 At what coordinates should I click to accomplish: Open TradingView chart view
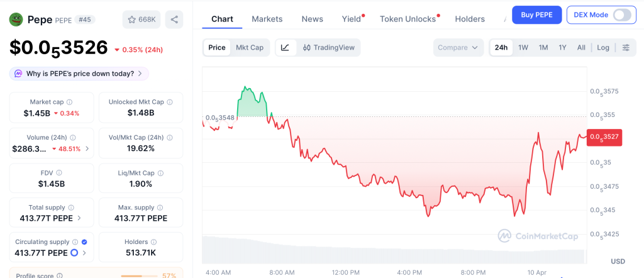pyautogui.click(x=328, y=47)
